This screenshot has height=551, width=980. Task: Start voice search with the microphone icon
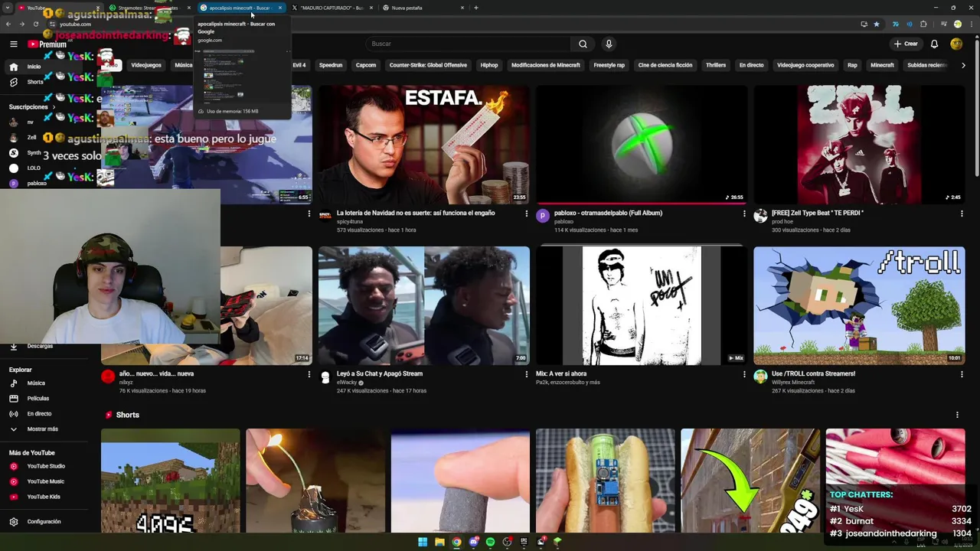click(x=609, y=44)
